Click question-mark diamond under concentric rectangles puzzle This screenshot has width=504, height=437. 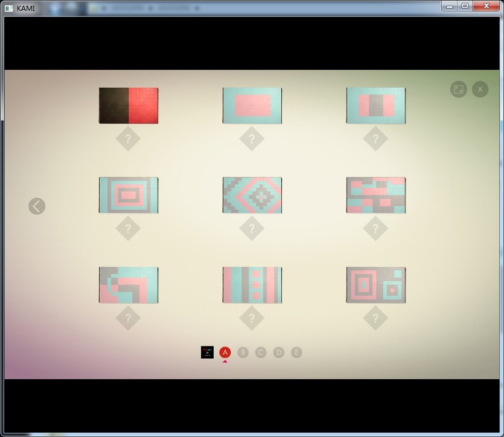(x=128, y=229)
